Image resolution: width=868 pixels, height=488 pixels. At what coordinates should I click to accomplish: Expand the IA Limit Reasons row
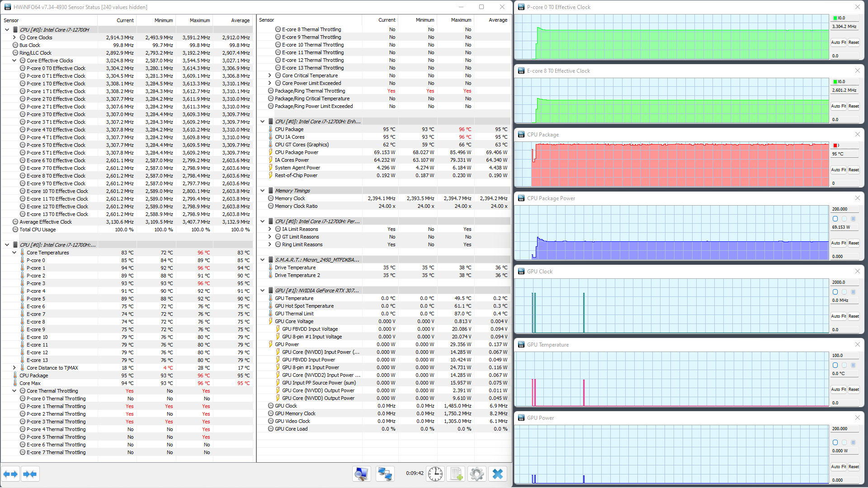270,229
